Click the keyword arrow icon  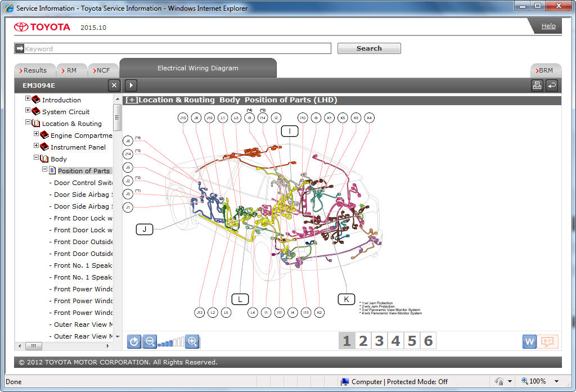[20, 48]
